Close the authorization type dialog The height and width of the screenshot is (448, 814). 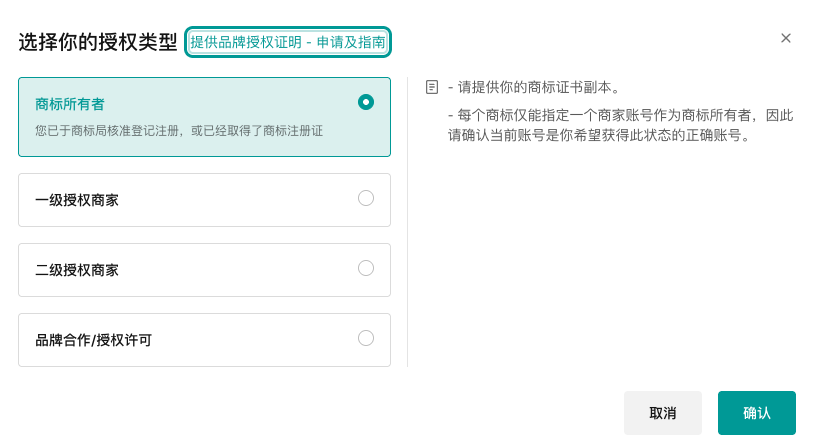pos(786,38)
